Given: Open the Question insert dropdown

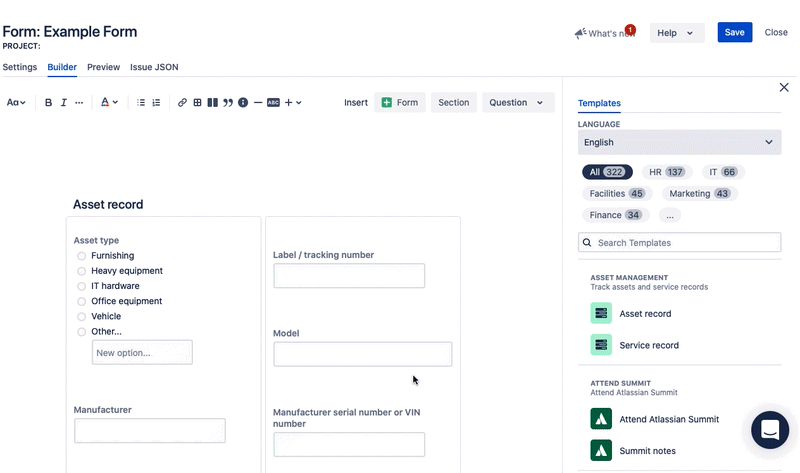Looking at the screenshot, I should [x=518, y=103].
